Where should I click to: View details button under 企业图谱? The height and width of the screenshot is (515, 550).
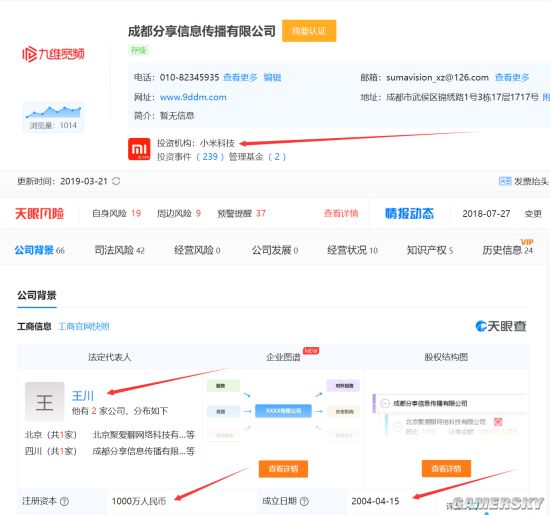coord(283,469)
